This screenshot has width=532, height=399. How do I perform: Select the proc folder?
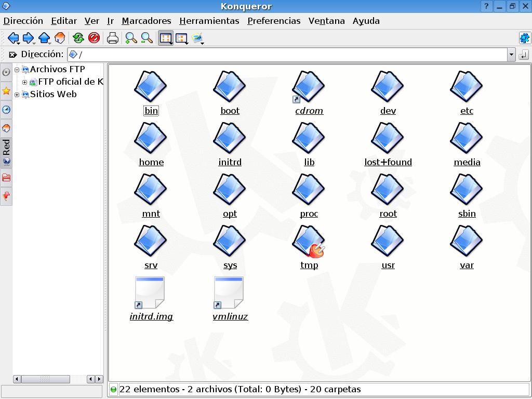[309, 190]
